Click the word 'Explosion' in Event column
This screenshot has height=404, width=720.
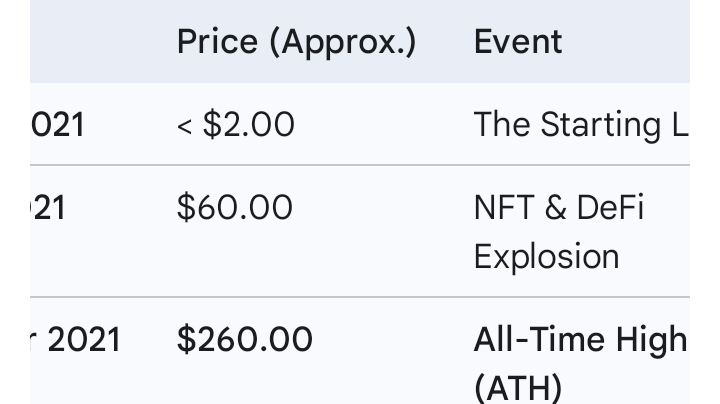[546, 256]
